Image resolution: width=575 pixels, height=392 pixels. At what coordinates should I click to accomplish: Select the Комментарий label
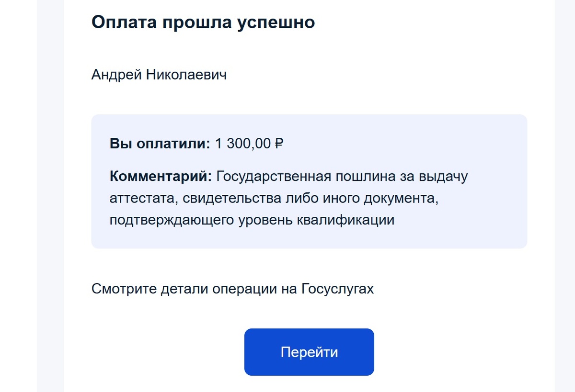point(161,176)
